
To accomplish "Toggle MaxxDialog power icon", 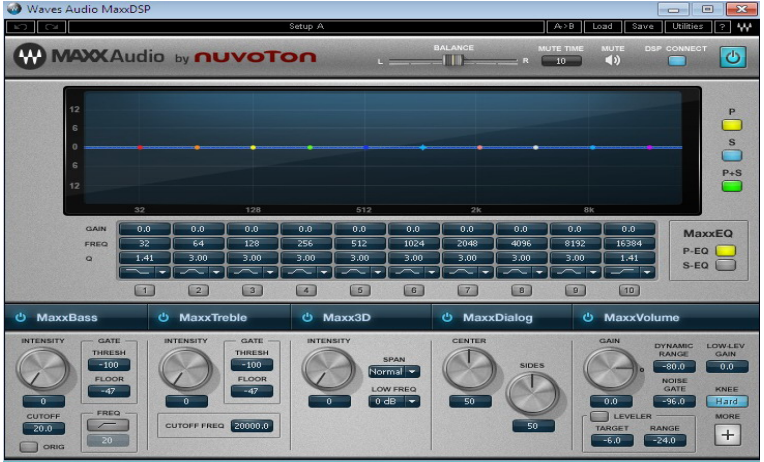I will point(447,317).
